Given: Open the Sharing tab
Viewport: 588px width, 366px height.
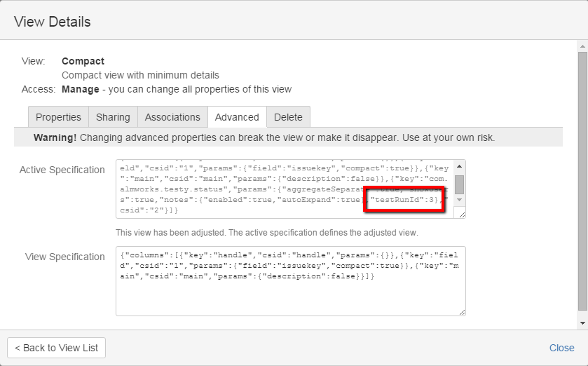Looking at the screenshot, I should pyautogui.click(x=113, y=117).
